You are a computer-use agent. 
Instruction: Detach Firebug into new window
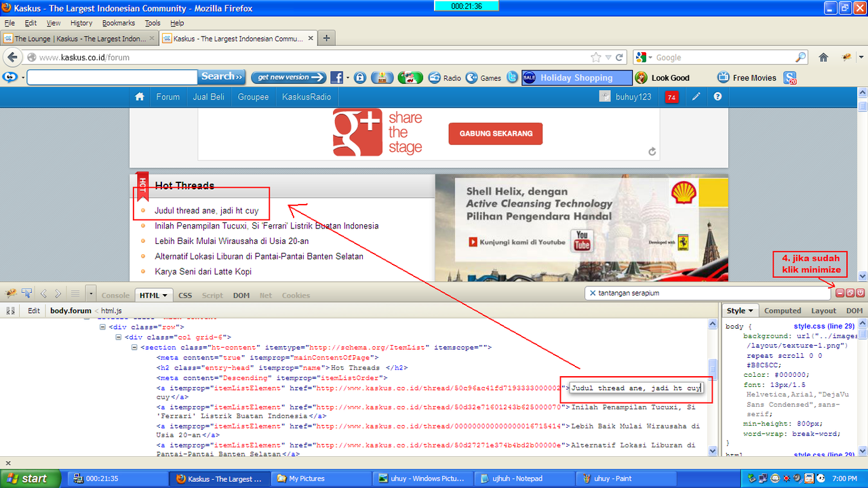850,293
